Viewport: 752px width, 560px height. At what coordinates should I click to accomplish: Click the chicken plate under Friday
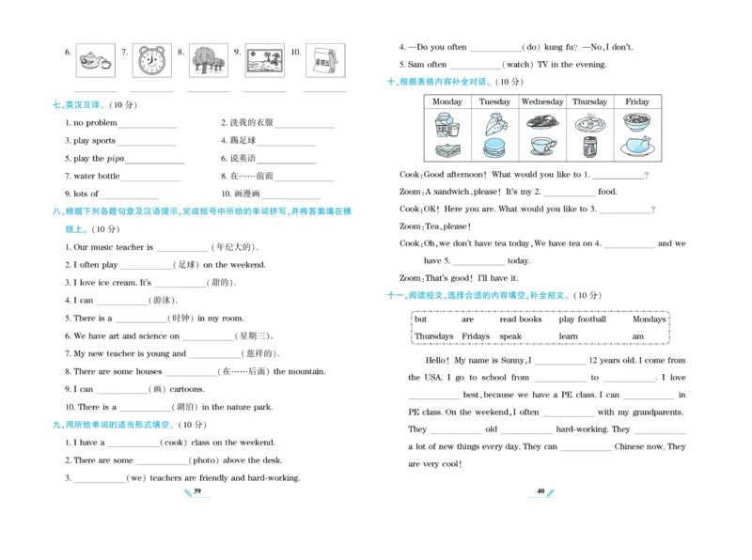click(637, 148)
